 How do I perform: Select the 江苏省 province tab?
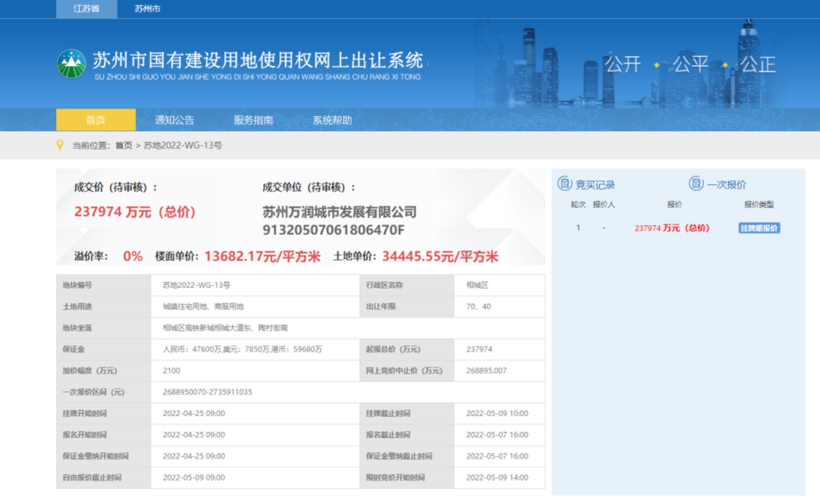pyautogui.click(x=86, y=9)
